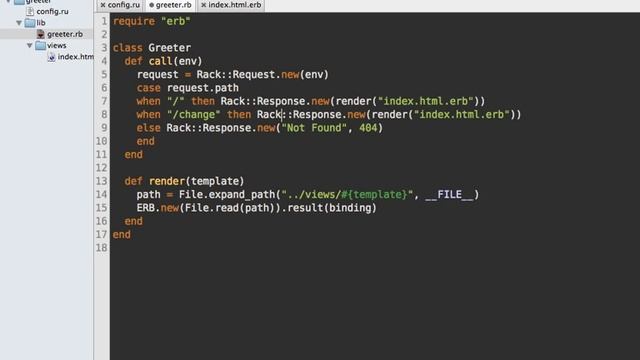Switch to the index.html.erb tab
This screenshot has height=360, width=640.
(231, 5)
